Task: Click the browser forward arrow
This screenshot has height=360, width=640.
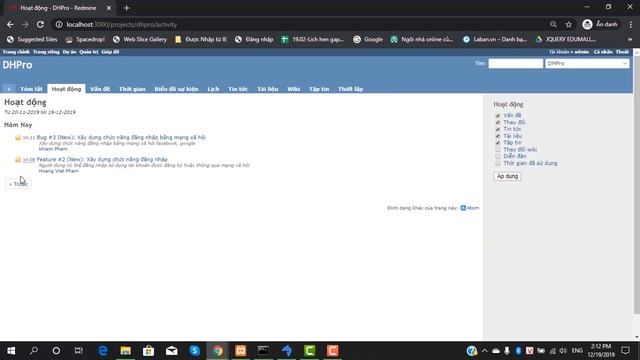Action: (25, 24)
